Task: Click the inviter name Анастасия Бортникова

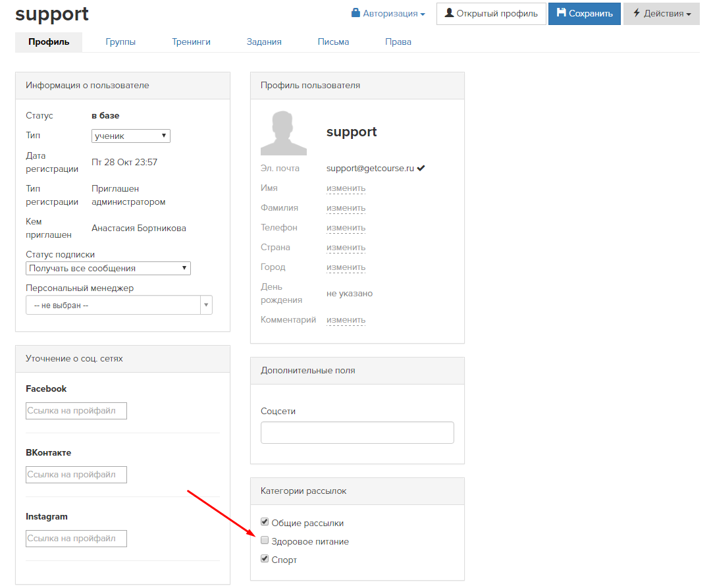Action: [139, 228]
